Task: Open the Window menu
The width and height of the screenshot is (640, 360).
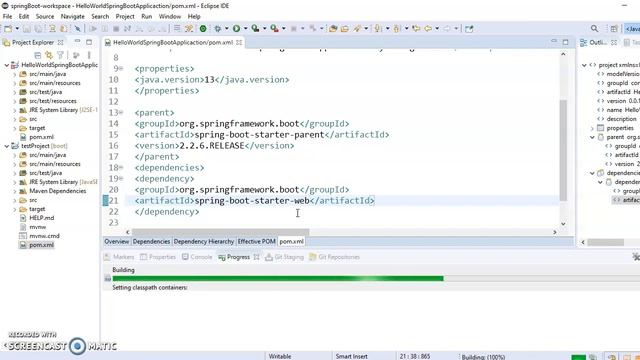Action: [170, 16]
